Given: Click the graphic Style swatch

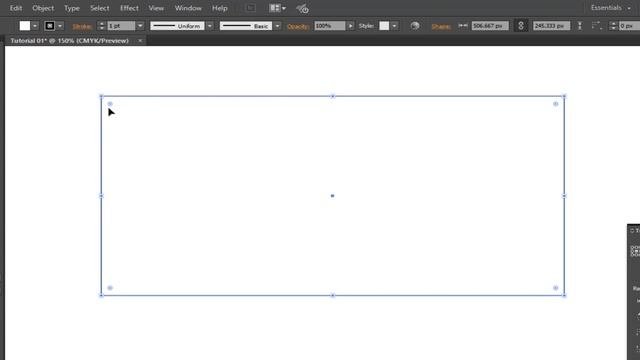Looking at the screenshot, I should tap(384, 26).
